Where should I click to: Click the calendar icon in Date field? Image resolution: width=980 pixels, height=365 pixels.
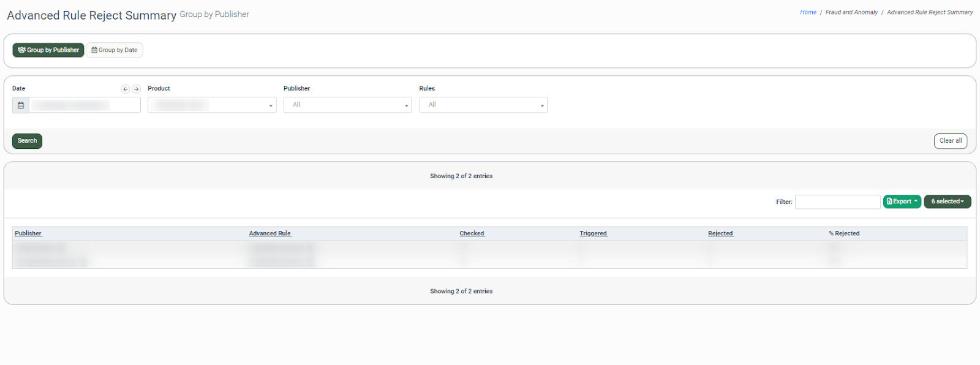(21, 105)
